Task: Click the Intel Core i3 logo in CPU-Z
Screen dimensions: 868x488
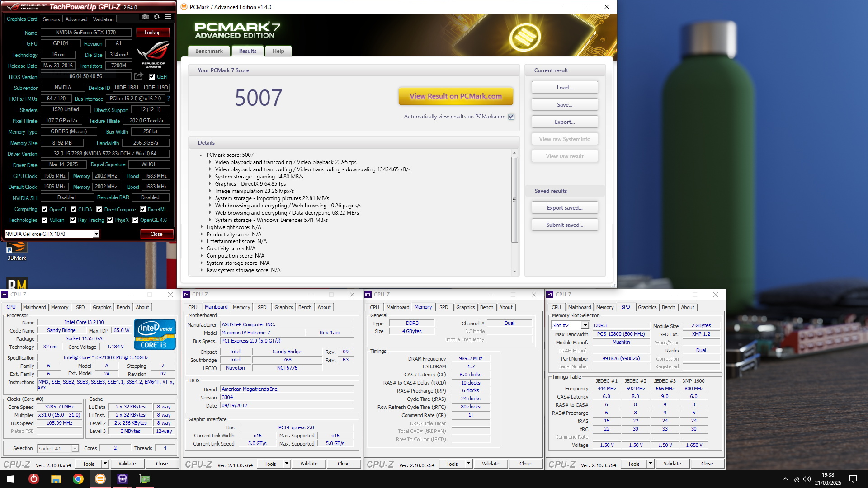Action: [155, 334]
